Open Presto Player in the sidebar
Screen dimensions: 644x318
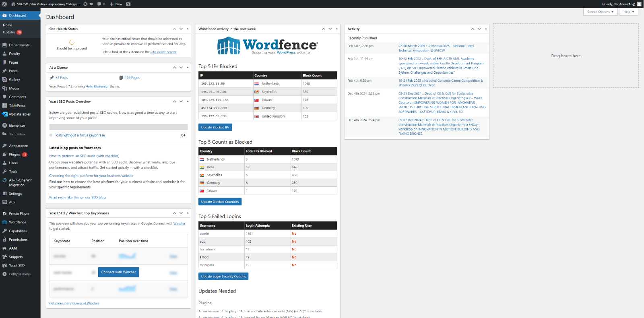click(x=20, y=214)
